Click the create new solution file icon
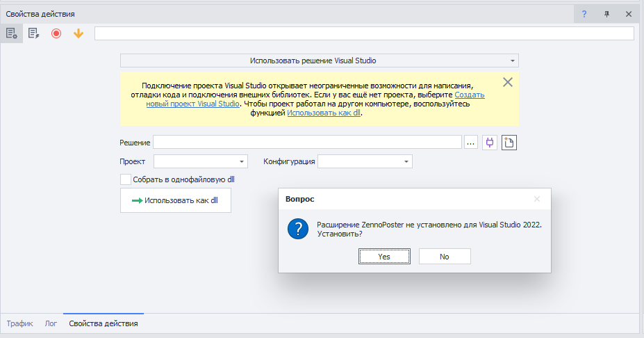The image size is (644, 338). (509, 143)
